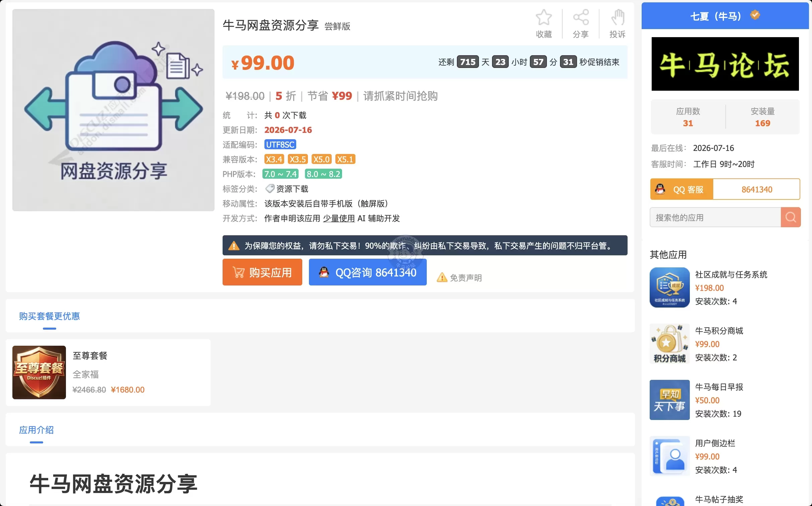
Task: Click the warning icon beside 免责声明
Action: [x=442, y=277]
